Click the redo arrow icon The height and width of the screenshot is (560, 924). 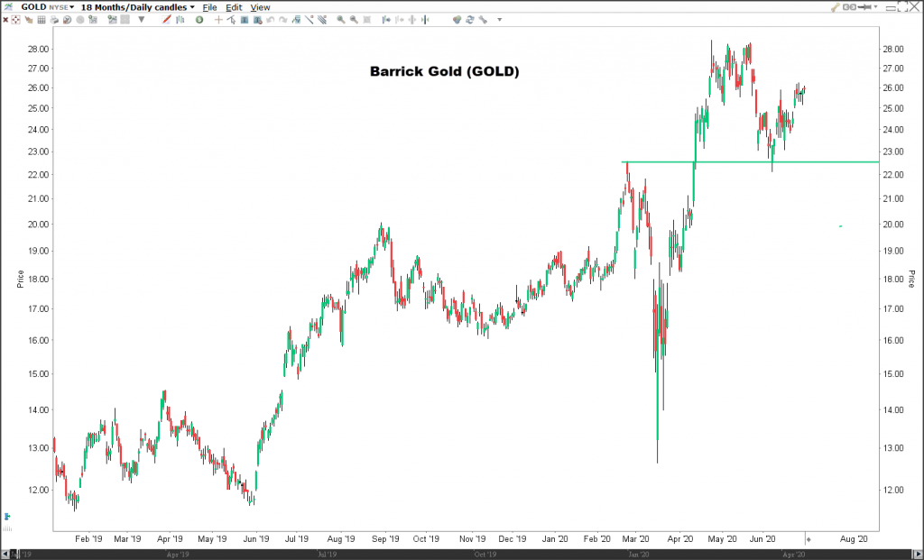point(282,20)
